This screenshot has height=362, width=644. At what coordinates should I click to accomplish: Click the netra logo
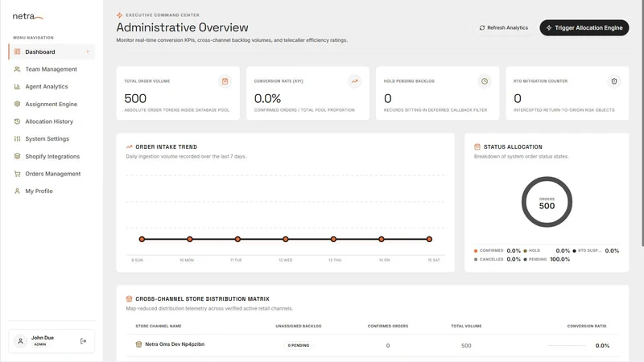27,16
